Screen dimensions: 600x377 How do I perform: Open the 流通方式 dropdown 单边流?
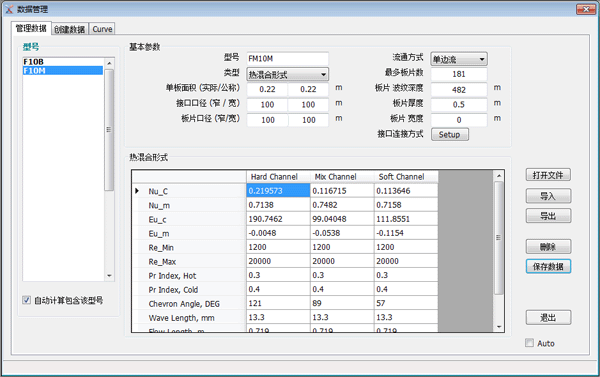tap(458, 59)
